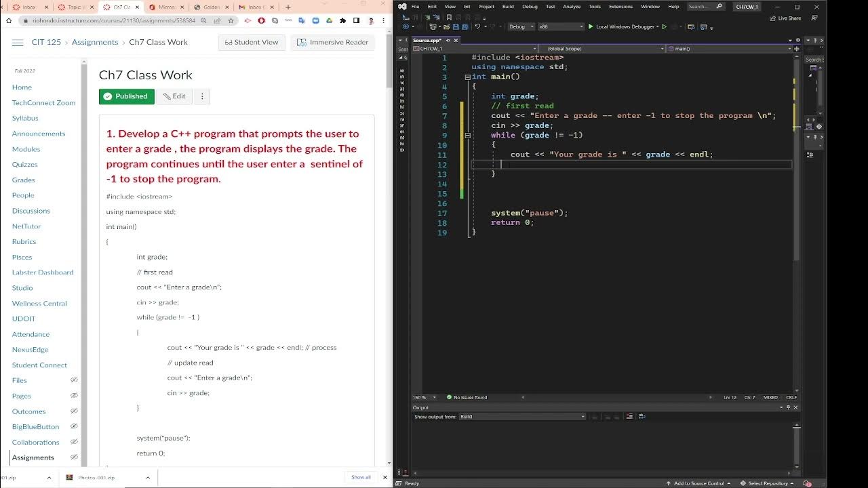Toggle word wrap icon in Output panel
Screen dimensions: 868x488
click(629, 416)
